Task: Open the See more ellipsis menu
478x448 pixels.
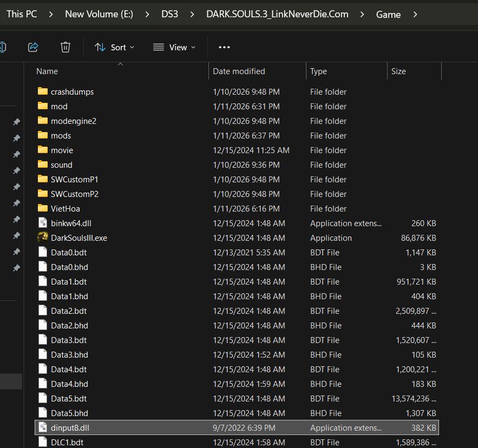Action: pos(224,47)
